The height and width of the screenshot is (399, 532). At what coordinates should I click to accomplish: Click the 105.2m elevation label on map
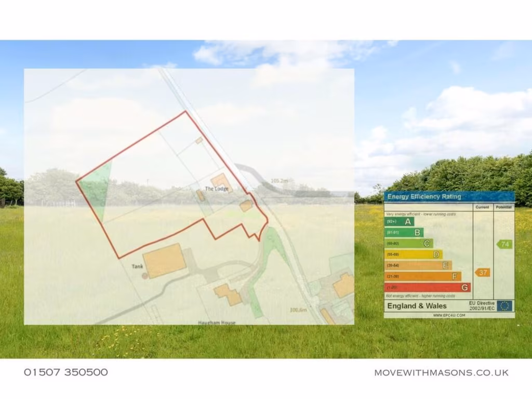(280, 181)
